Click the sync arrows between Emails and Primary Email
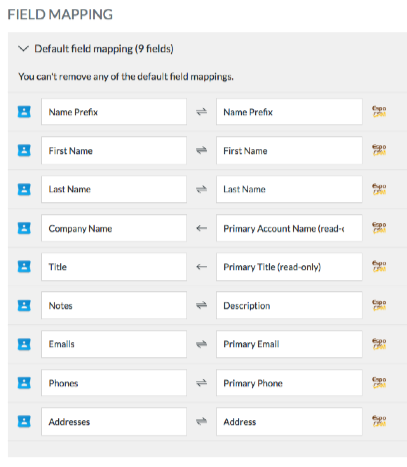This screenshot has width=407, height=467. pyautogui.click(x=201, y=344)
